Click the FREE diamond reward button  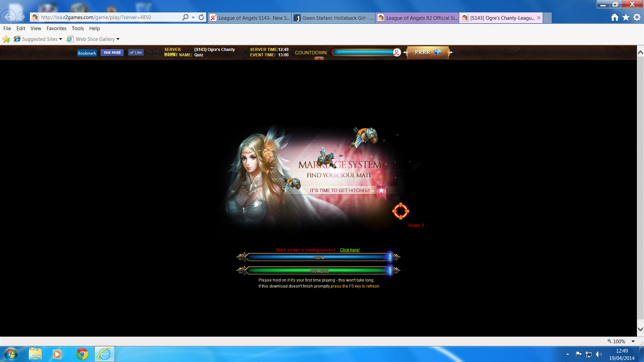tap(427, 53)
